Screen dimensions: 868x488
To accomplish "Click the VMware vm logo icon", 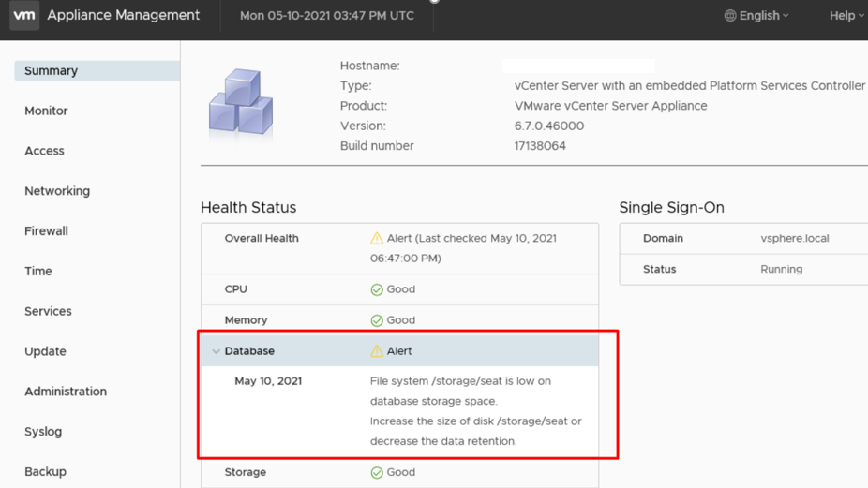I will [24, 16].
